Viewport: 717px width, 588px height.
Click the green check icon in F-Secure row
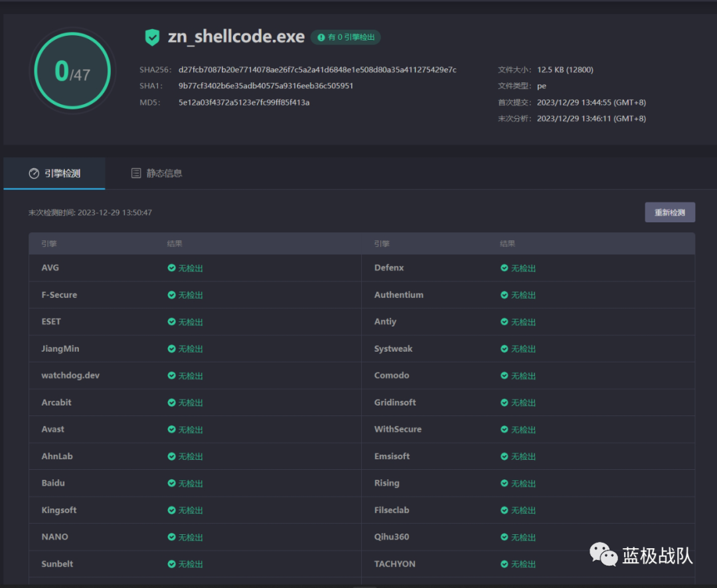(171, 295)
